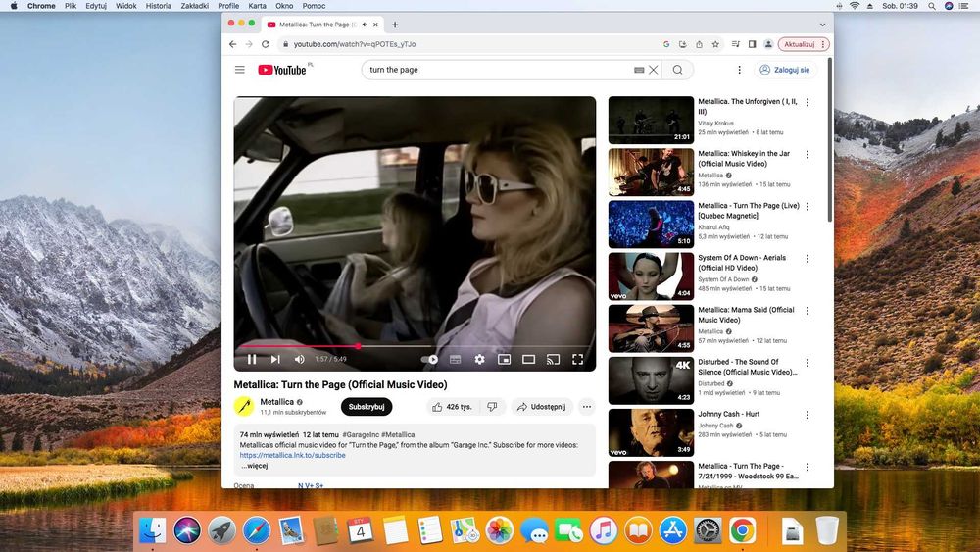Click the 'Zaloguj się' sign-in button
The height and width of the screenshot is (552, 980).
pyautogui.click(x=785, y=70)
